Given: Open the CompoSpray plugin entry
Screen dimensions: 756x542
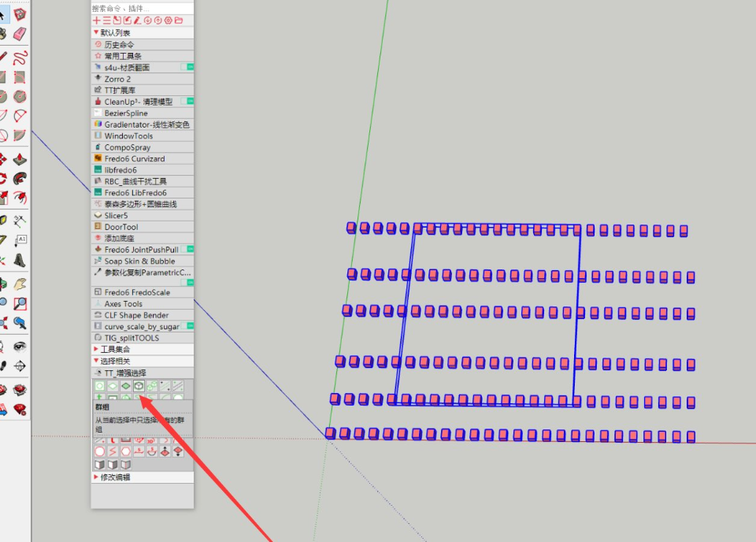Looking at the screenshot, I should point(143,147).
